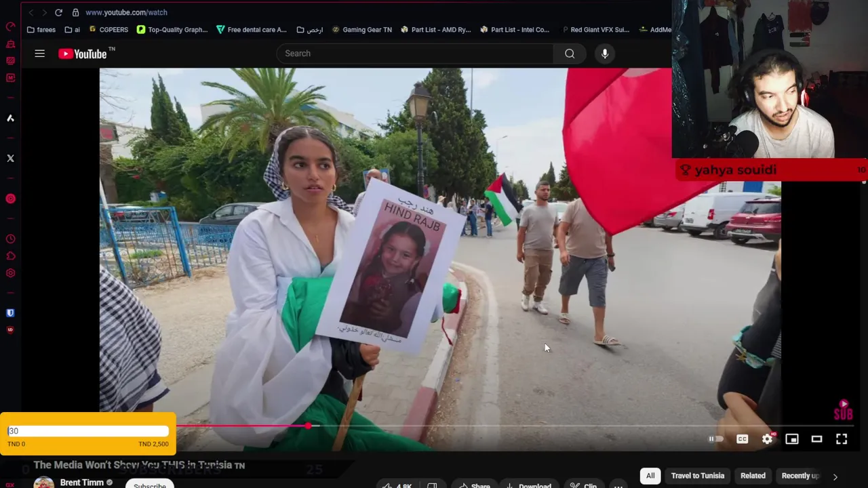Open video Settings gear in player
Screen dimensions: 868x488
point(767,439)
